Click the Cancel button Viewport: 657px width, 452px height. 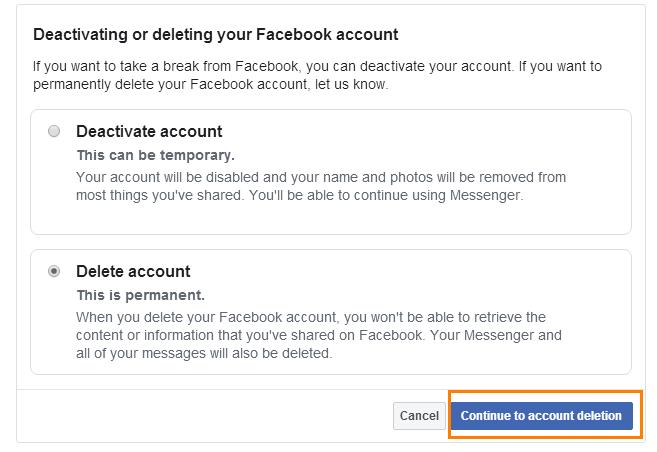click(x=419, y=416)
